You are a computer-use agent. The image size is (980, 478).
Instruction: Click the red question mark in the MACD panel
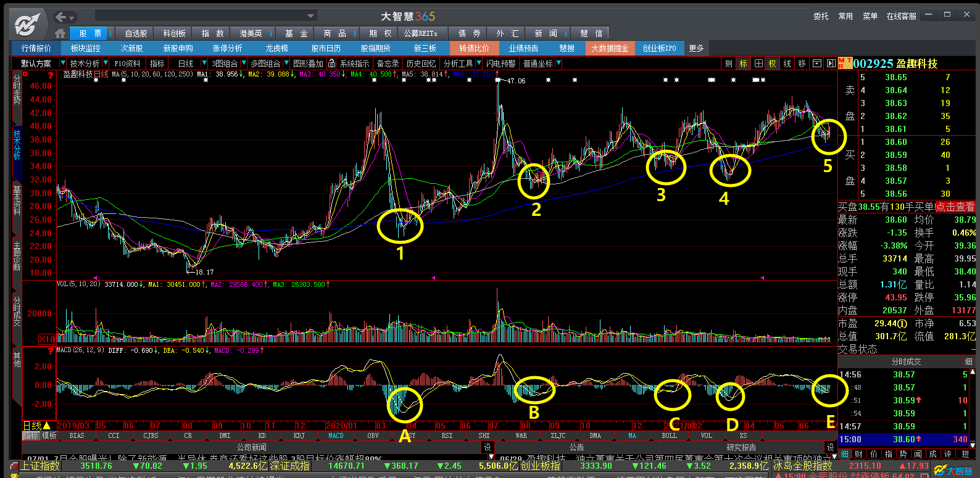click(51, 351)
